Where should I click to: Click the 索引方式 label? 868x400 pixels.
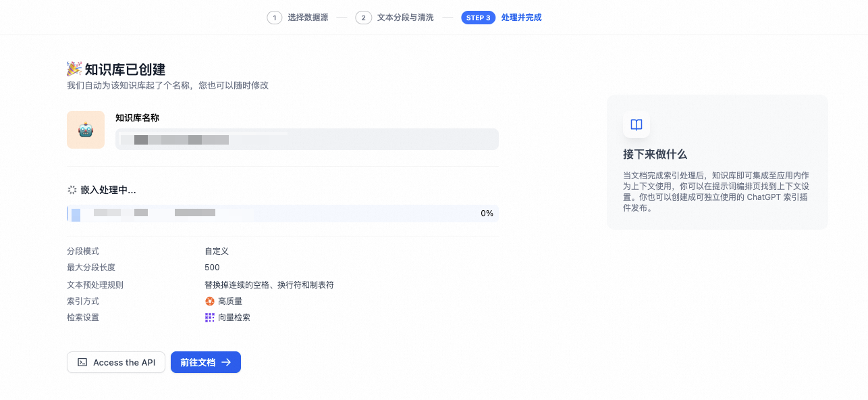(x=83, y=301)
